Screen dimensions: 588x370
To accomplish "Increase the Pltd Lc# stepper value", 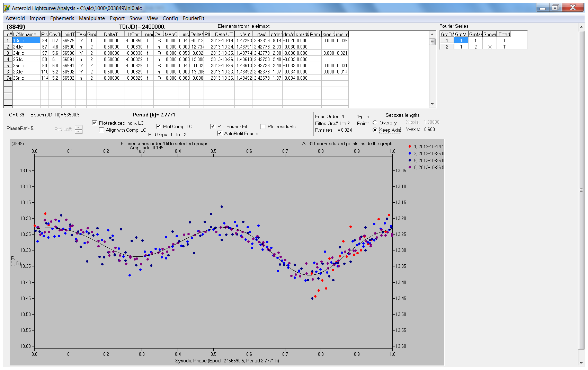I will (x=79, y=127).
